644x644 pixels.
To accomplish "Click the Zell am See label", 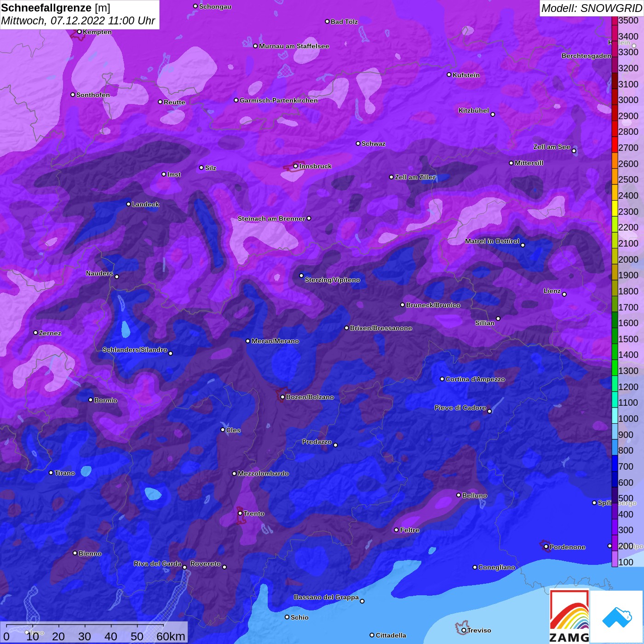I will click(552, 147).
